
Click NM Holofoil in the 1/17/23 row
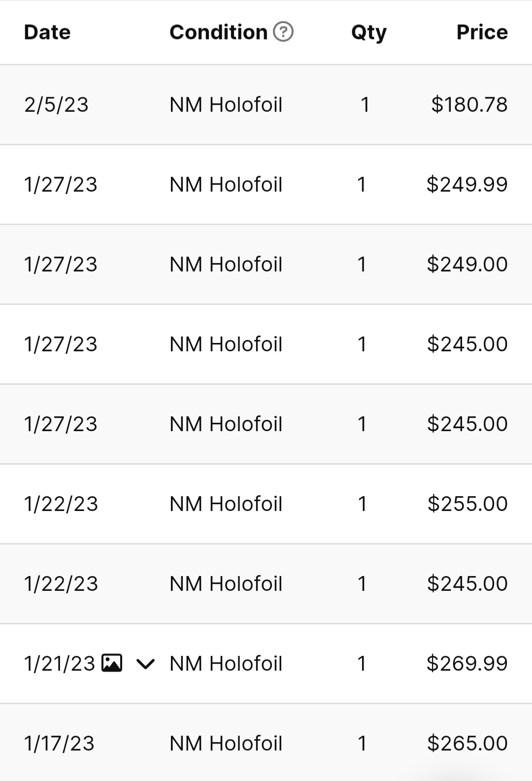click(x=226, y=743)
